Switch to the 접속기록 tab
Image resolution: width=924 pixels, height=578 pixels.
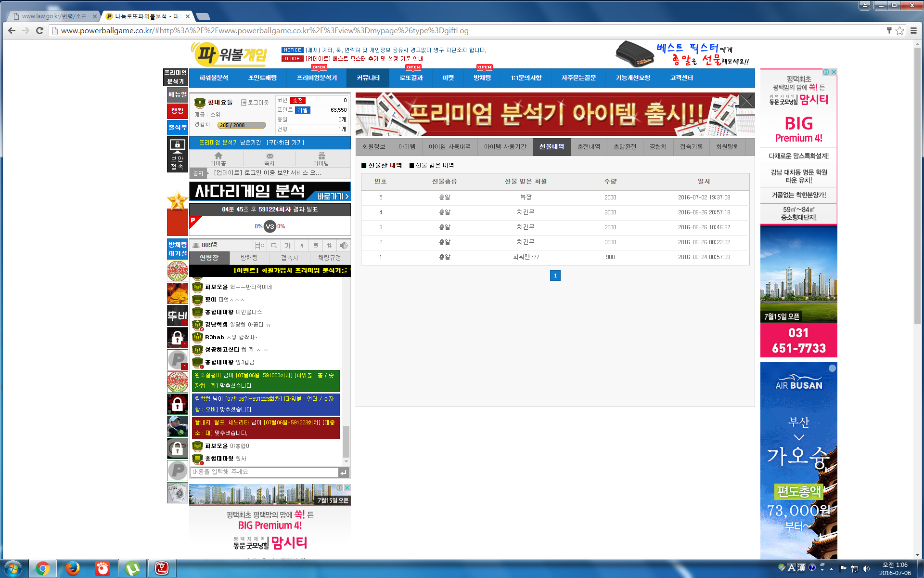(x=691, y=147)
